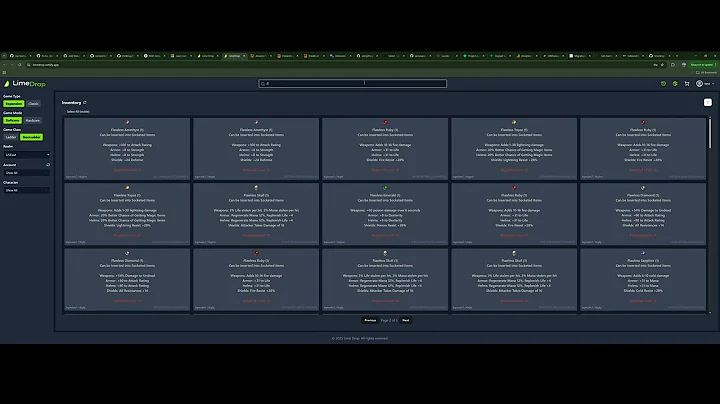Click the Game Type label
The height and width of the screenshot is (404, 720).
pyautogui.click(x=12, y=96)
